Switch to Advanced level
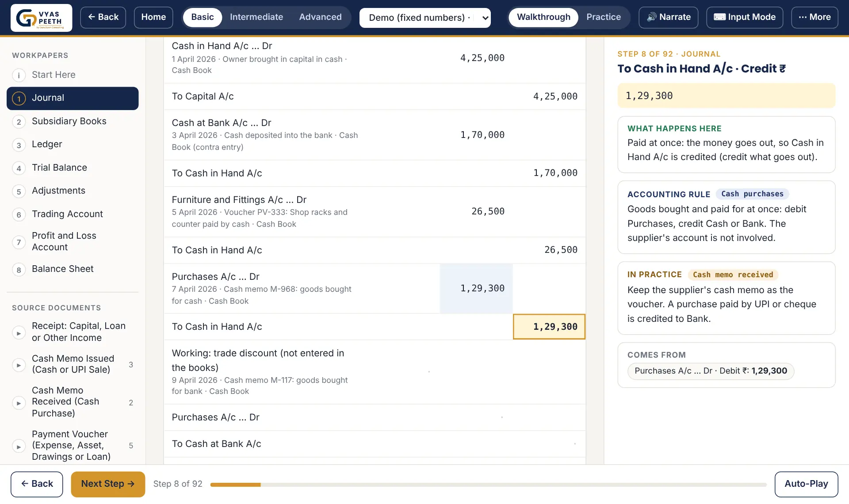Image resolution: width=849 pixels, height=504 pixels. click(320, 17)
